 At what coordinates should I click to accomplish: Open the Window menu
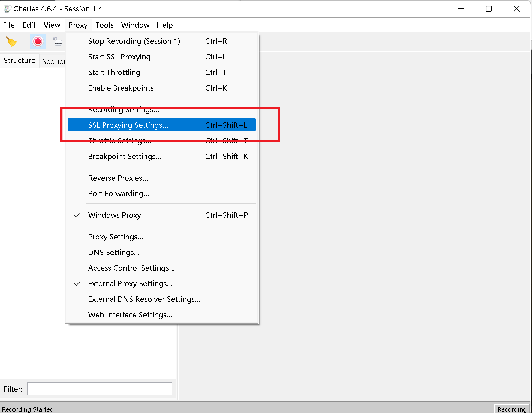click(x=135, y=25)
